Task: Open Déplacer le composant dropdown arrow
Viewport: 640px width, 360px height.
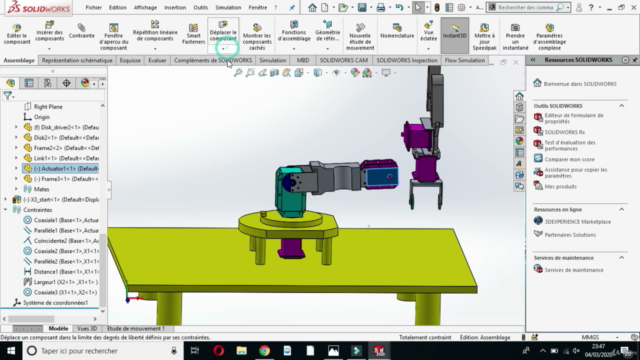Action: pos(223,49)
